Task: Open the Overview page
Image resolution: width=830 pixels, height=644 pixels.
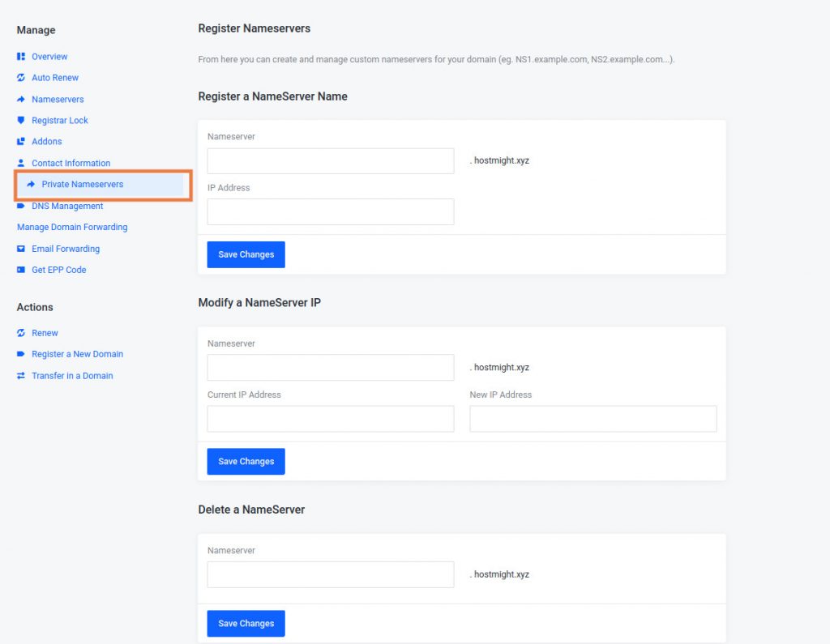Action: tap(49, 57)
